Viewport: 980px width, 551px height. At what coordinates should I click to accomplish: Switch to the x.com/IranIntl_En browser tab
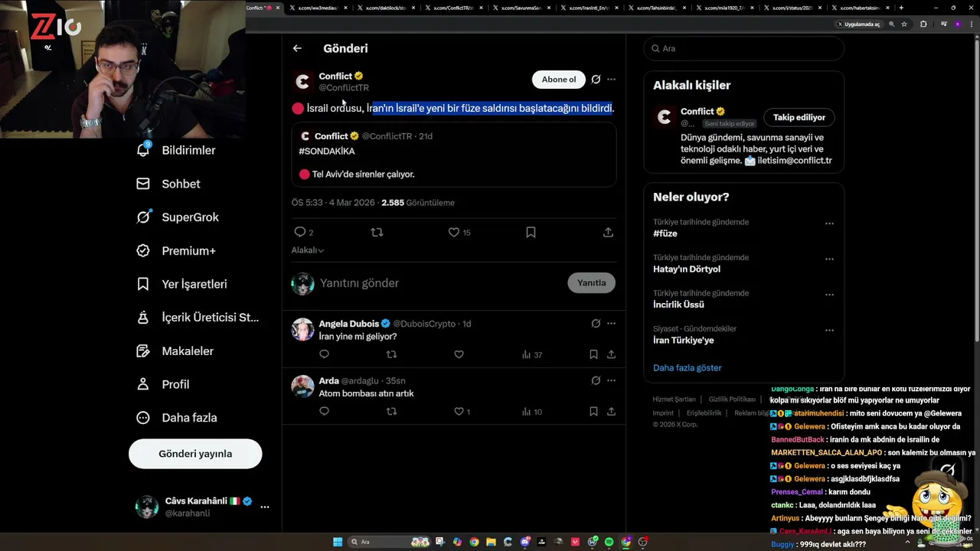click(589, 8)
